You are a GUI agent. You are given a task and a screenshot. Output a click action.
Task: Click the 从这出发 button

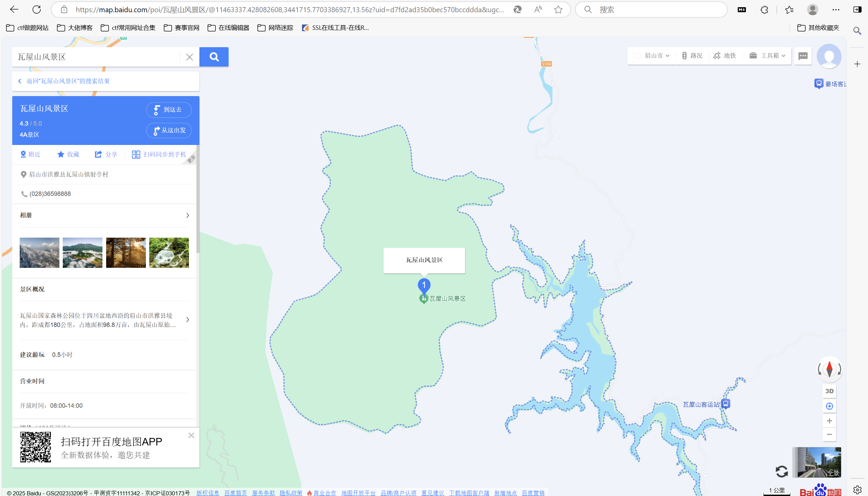click(x=169, y=130)
